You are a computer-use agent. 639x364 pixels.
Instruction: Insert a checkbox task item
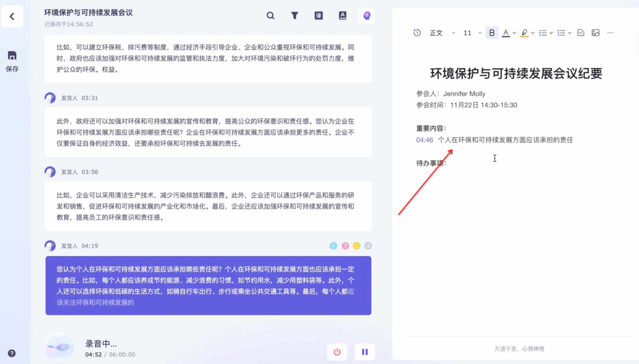click(x=581, y=33)
